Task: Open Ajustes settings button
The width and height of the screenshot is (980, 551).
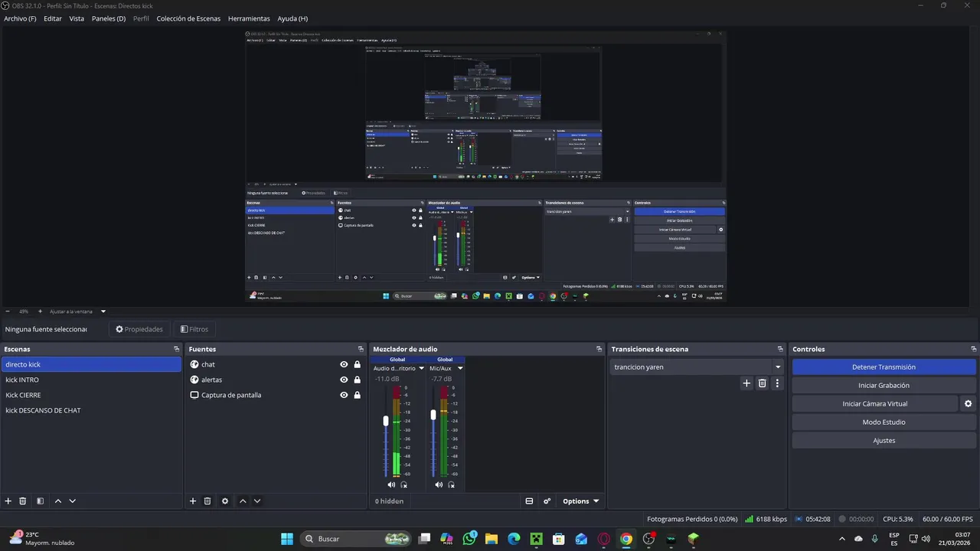Action: click(884, 440)
